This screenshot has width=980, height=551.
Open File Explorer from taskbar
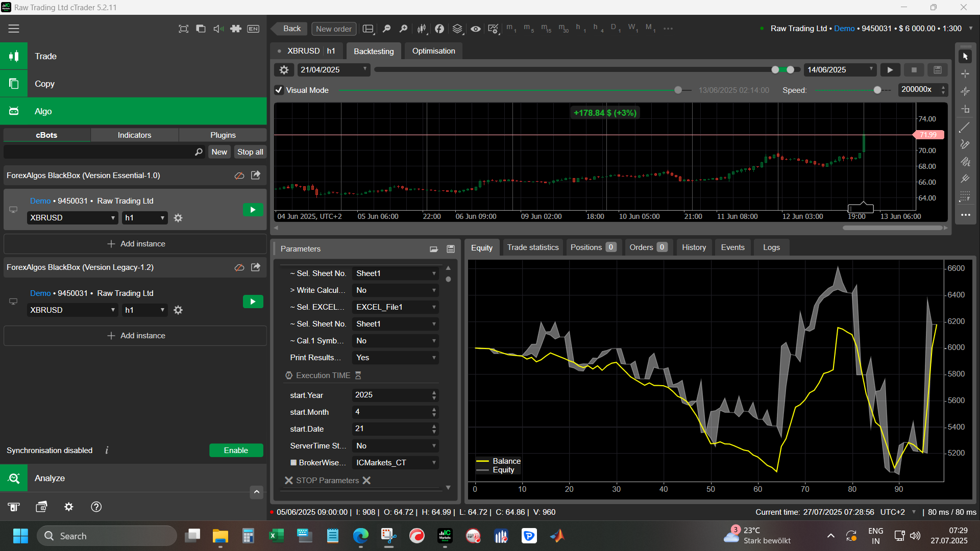220,536
